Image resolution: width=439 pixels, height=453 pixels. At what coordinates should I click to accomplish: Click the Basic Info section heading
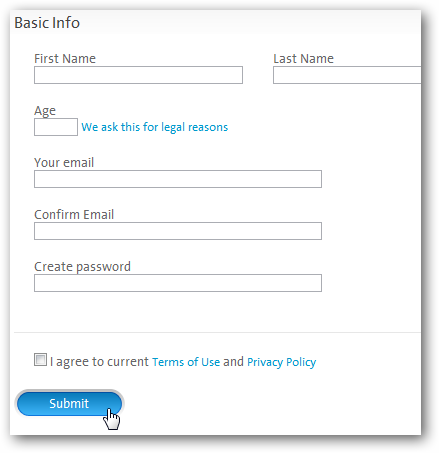pos(47,23)
